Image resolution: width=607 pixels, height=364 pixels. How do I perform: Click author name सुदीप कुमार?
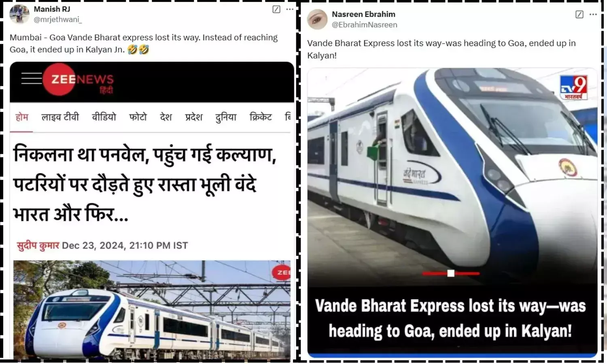tap(38, 245)
